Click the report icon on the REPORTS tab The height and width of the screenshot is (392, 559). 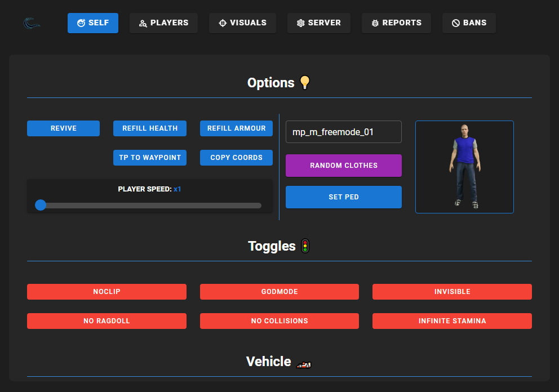tap(375, 23)
